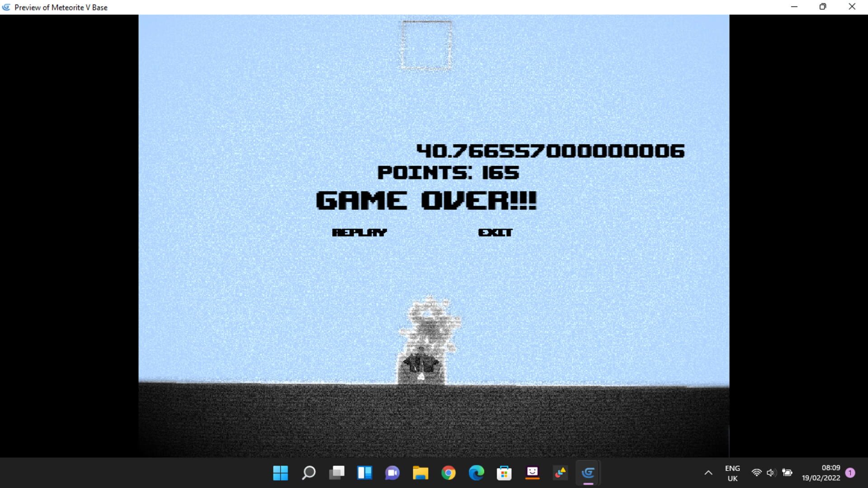Image resolution: width=868 pixels, height=488 pixels.
Task: Toggle Wi-Fi from the system tray
Action: coord(757,473)
